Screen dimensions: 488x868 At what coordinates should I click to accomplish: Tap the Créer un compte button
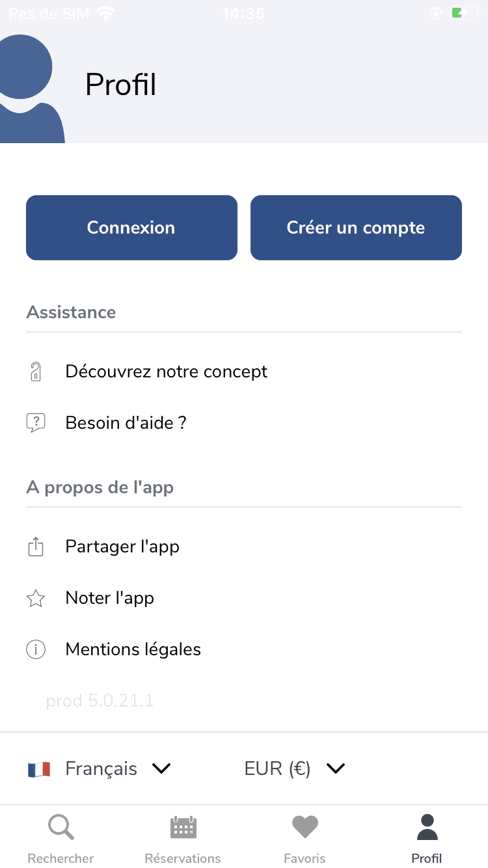coord(356,228)
